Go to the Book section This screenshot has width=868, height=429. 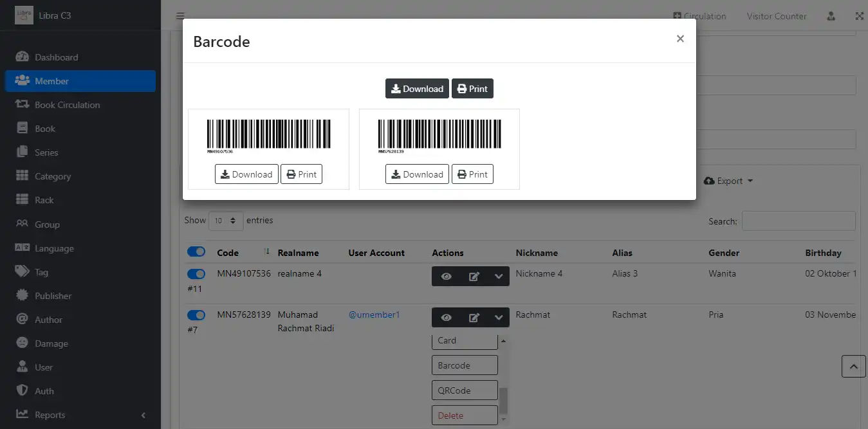80,129
